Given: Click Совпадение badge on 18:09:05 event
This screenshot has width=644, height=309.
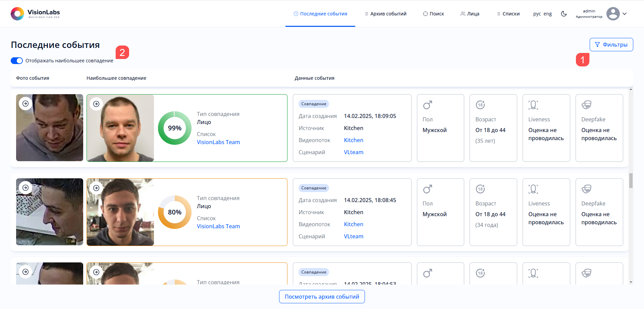Looking at the screenshot, I should [314, 104].
